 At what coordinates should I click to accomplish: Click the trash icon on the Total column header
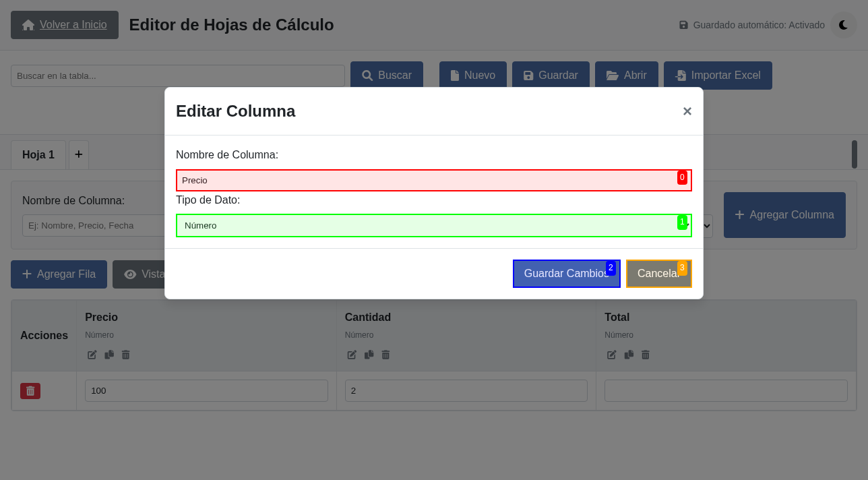click(645, 355)
